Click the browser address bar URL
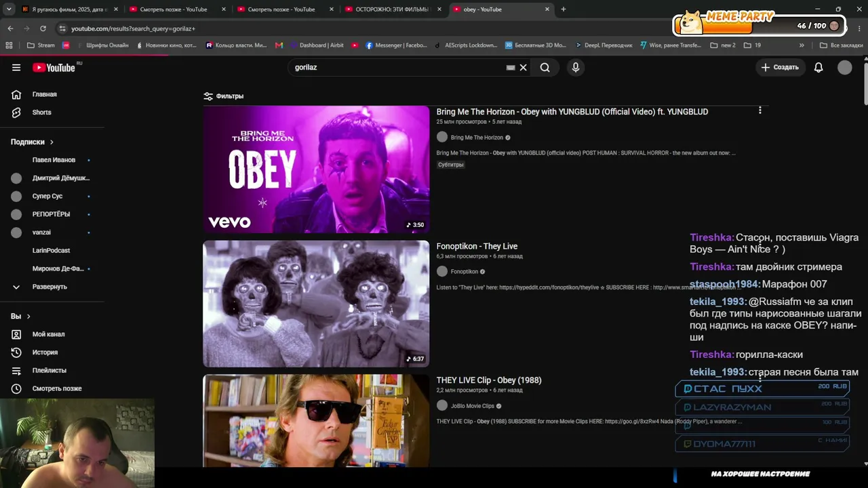Screen dimensions: 868x488 click(x=133, y=28)
